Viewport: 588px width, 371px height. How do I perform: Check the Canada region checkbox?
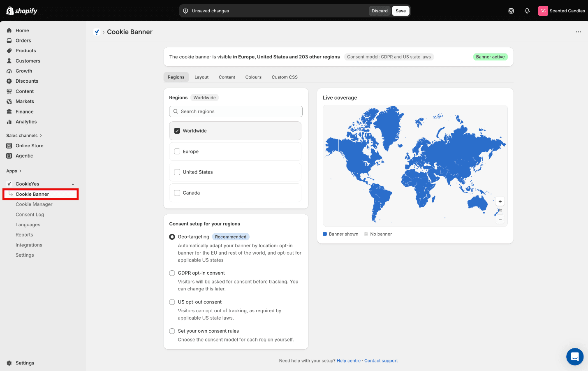click(177, 192)
